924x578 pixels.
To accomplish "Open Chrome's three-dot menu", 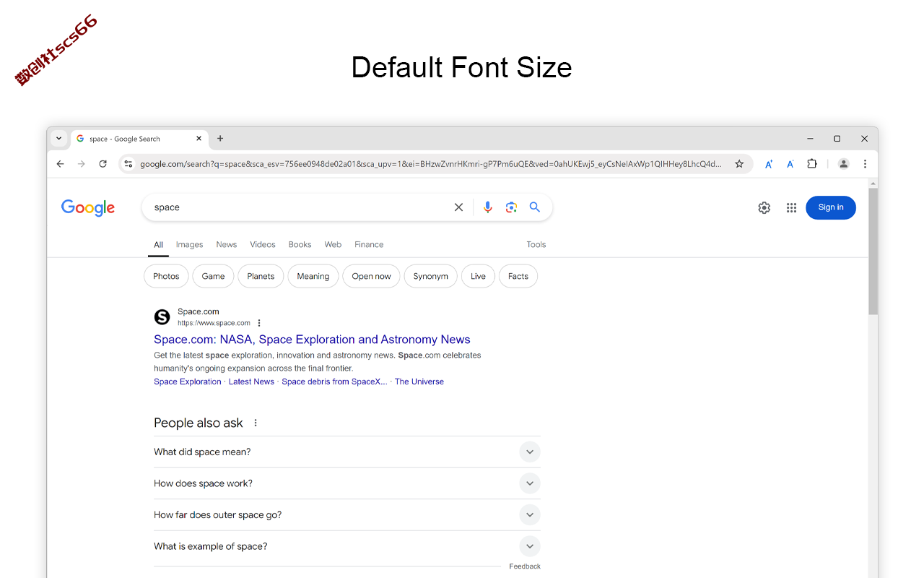I will coord(865,164).
